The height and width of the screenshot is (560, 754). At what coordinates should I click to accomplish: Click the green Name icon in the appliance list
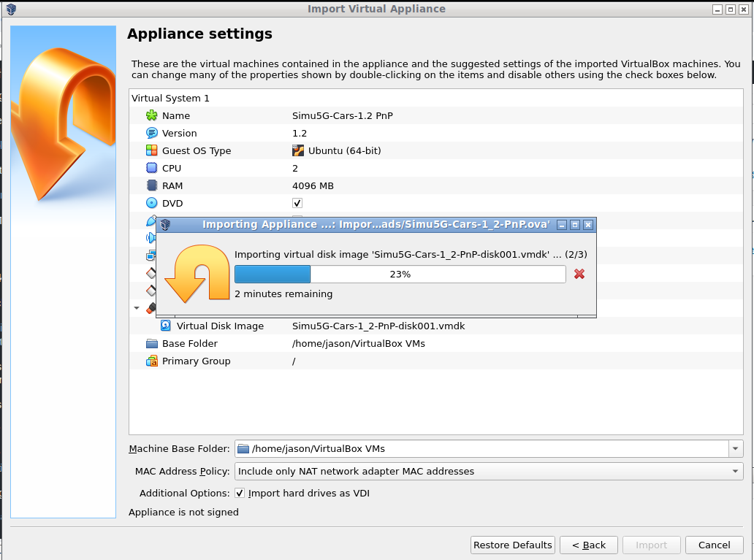point(151,115)
